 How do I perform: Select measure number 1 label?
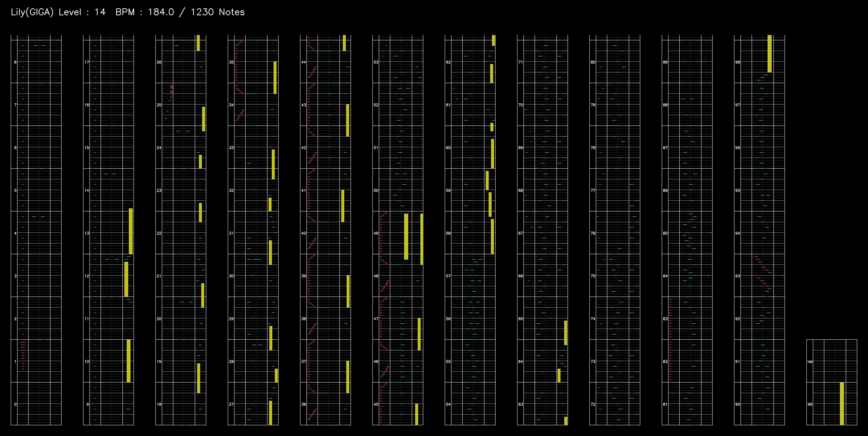(15, 361)
